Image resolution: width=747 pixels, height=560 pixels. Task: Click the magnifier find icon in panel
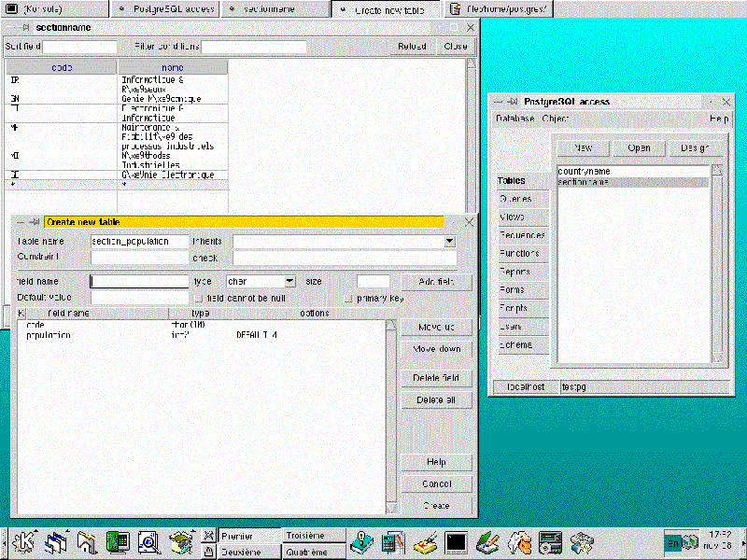tap(148, 541)
